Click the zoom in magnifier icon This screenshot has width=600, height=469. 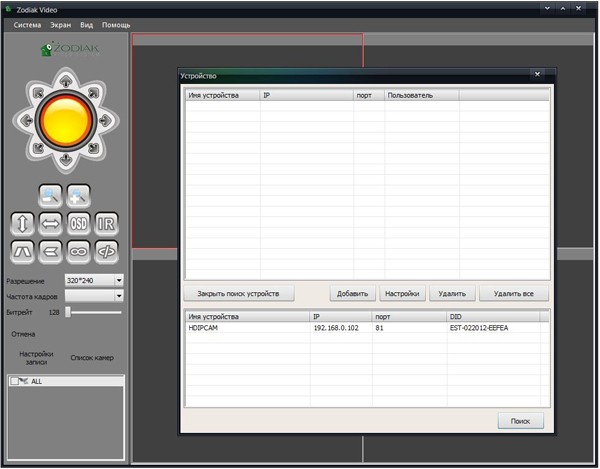pyautogui.click(x=79, y=195)
